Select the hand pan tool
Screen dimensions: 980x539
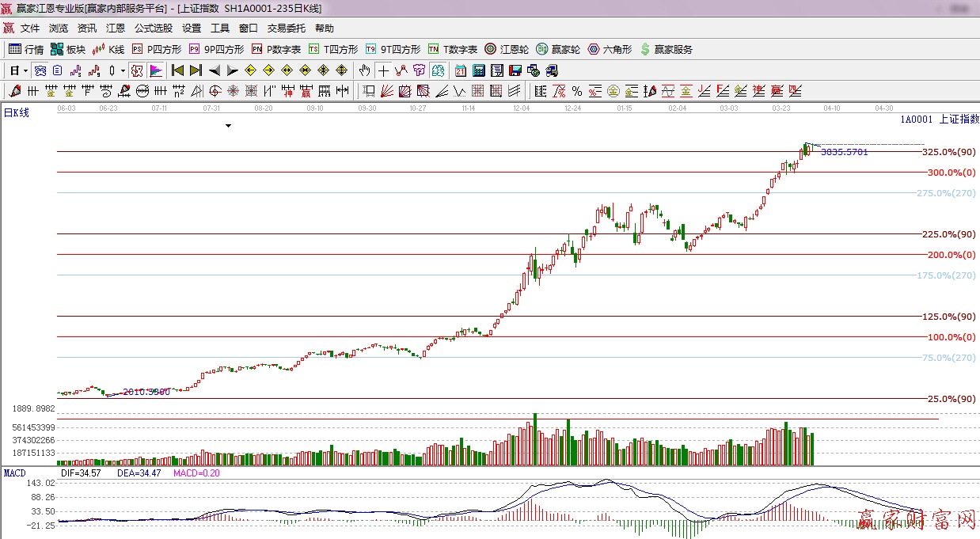pos(364,70)
